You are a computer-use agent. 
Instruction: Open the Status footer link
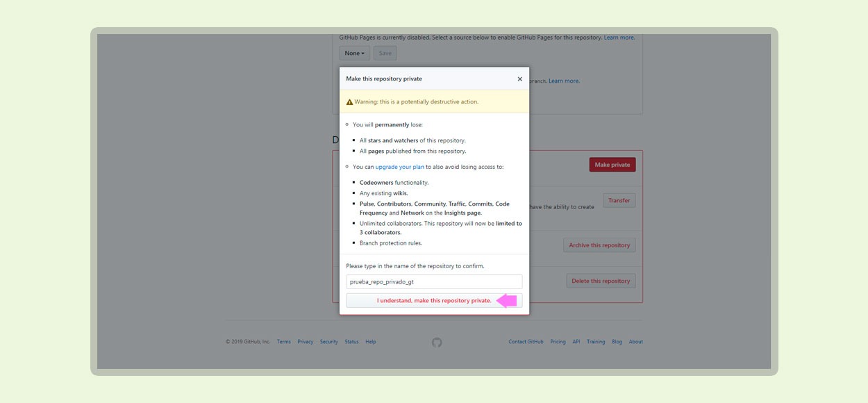[x=352, y=342]
